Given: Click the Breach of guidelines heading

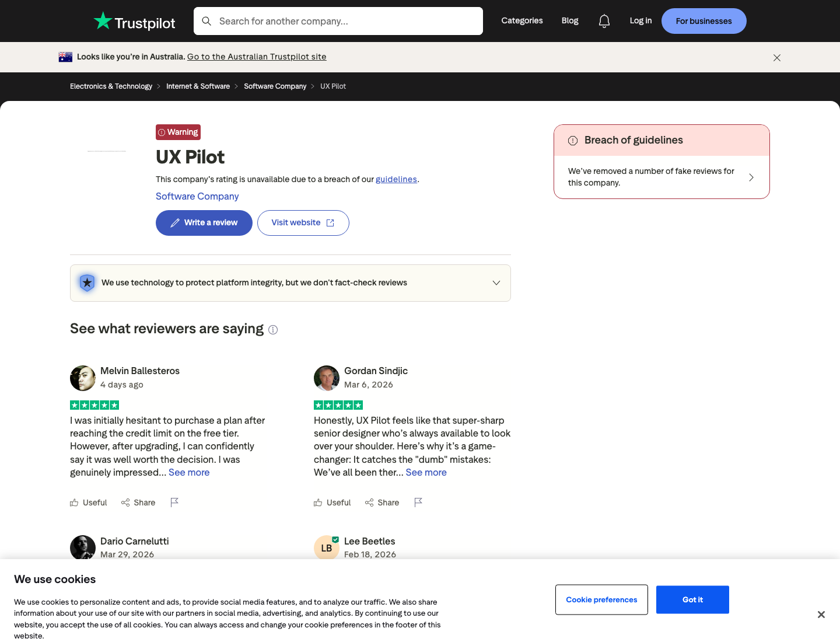Looking at the screenshot, I should coord(633,140).
